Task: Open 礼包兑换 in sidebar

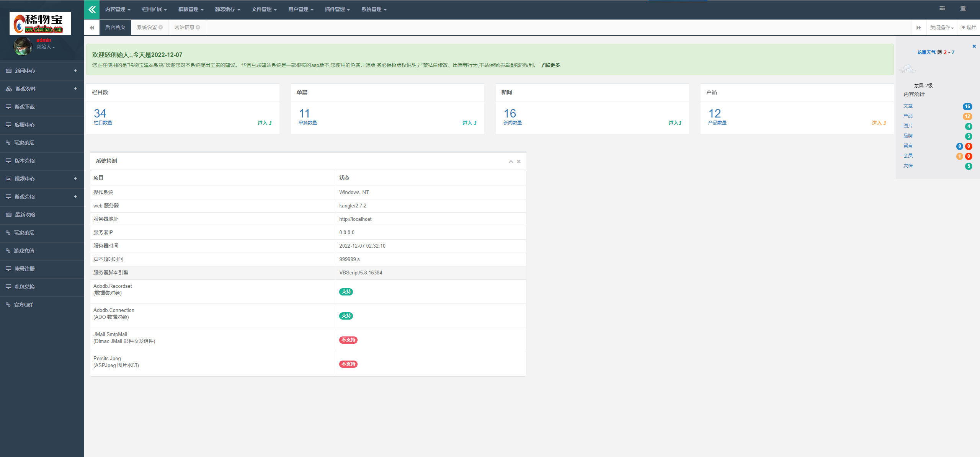Action: (42, 287)
